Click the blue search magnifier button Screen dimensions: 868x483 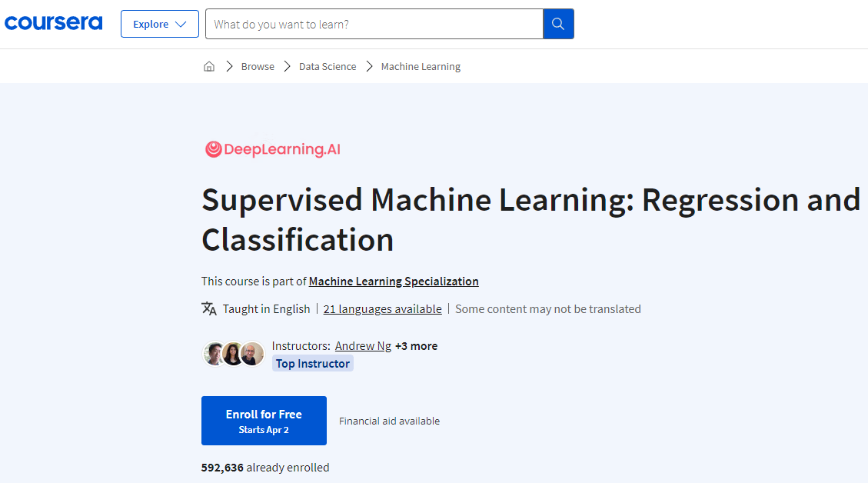click(x=558, y=24)
